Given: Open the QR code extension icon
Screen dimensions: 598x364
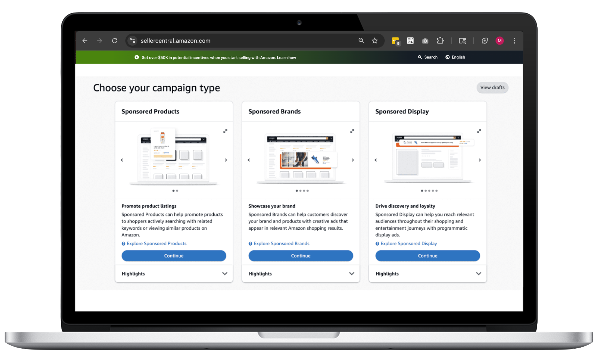Looking at the screenshot, I should [410, 40].
